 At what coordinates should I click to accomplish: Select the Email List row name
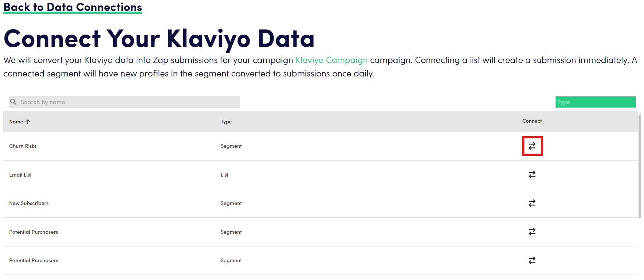[x=20, y=175]
